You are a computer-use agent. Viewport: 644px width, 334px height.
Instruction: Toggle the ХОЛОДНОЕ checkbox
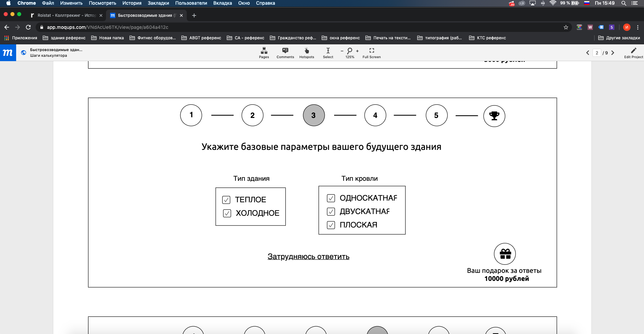click(x=227, y=213)
